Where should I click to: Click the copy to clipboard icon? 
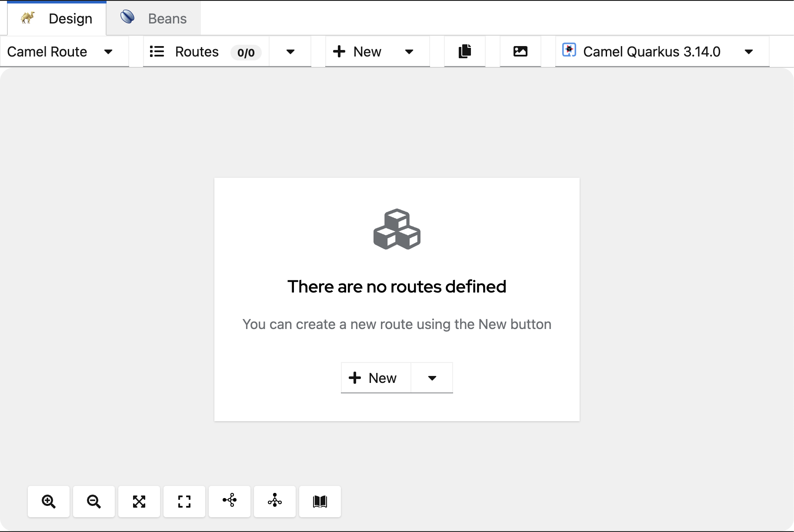tap(465, 51)
